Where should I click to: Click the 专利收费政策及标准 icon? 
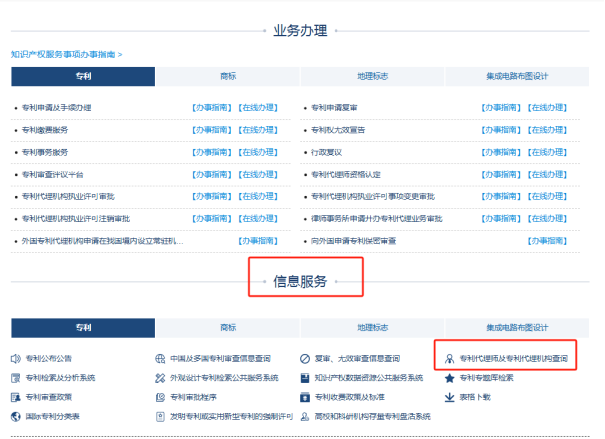click(x=305, y=397)
